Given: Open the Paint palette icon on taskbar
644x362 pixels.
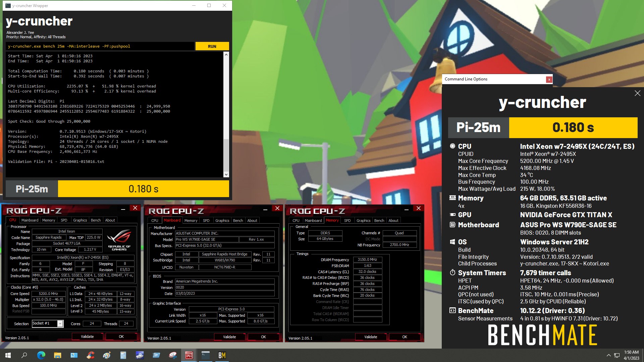Looking at the screenshot, I should pos(107,355).
